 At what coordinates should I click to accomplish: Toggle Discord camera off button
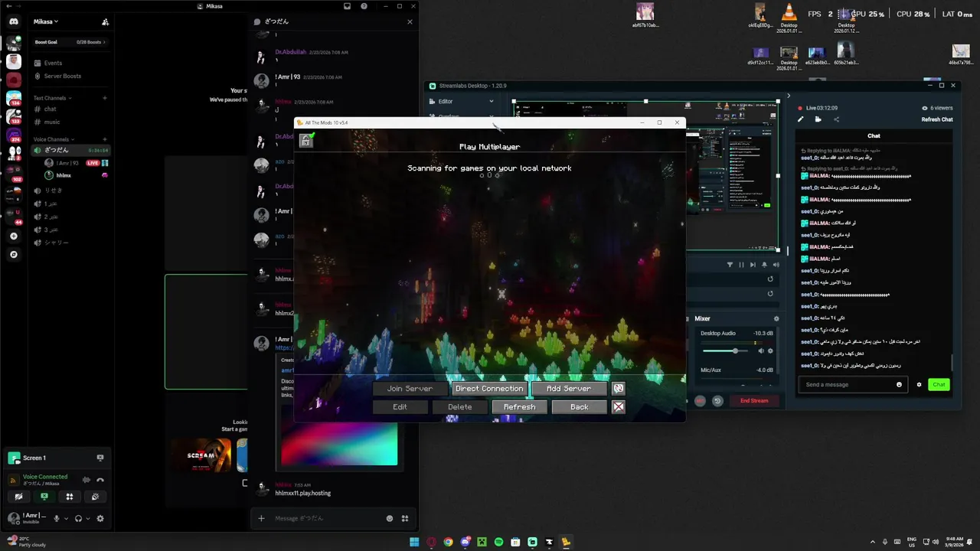[18, 497]
